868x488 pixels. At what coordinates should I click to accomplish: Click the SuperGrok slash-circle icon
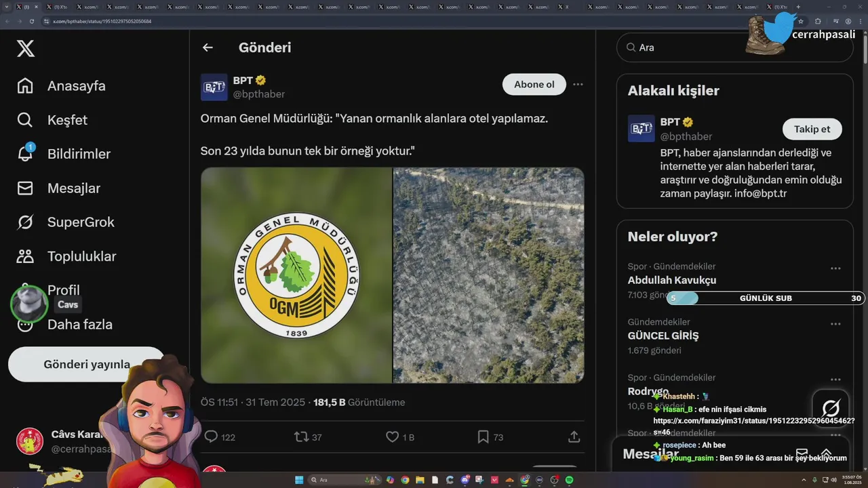[x=25, y=222]
